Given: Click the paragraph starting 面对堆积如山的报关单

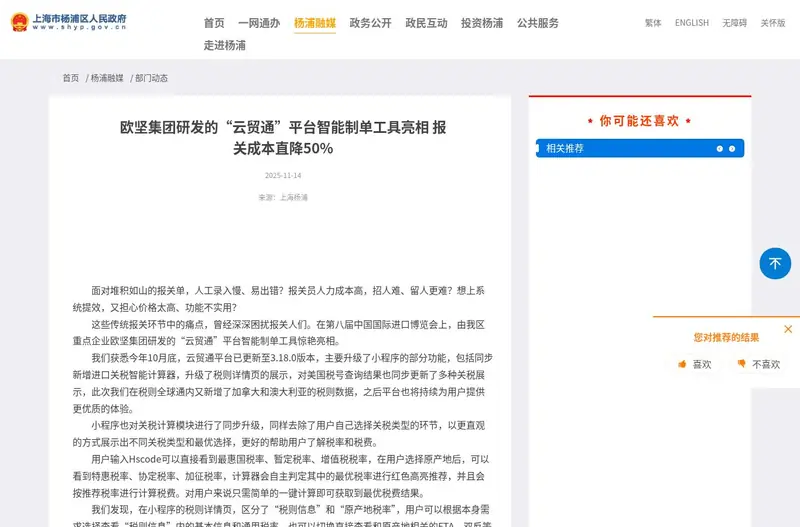Looking at the screenshot, I should pos(279,299).
